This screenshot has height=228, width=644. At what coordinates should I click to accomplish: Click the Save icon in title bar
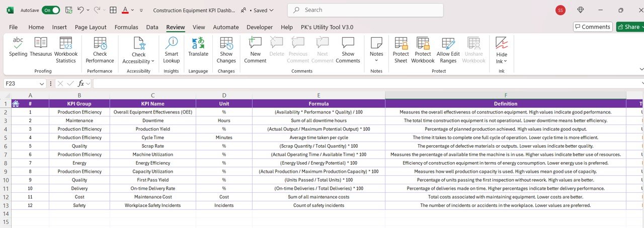coord(68,10)
